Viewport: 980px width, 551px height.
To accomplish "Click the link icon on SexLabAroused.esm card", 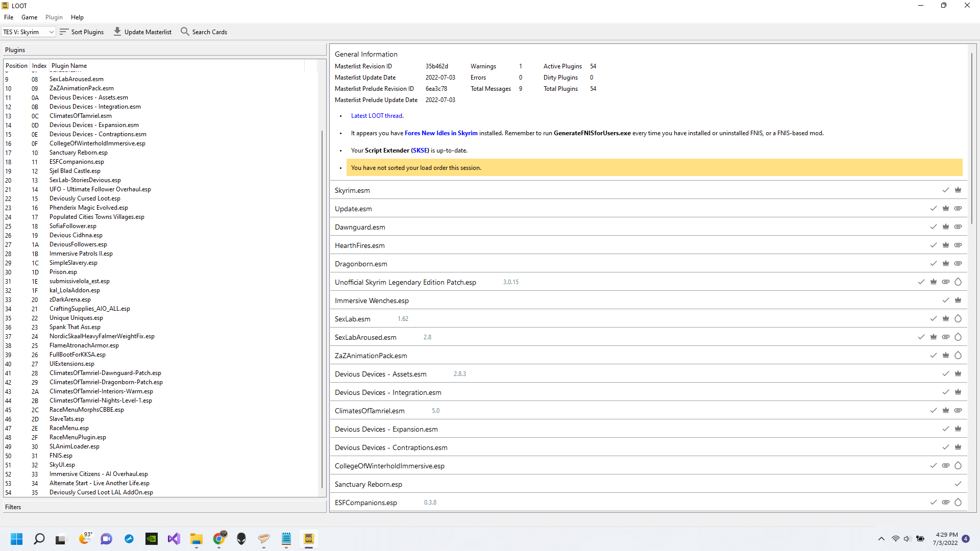I will tap(946, 337).
